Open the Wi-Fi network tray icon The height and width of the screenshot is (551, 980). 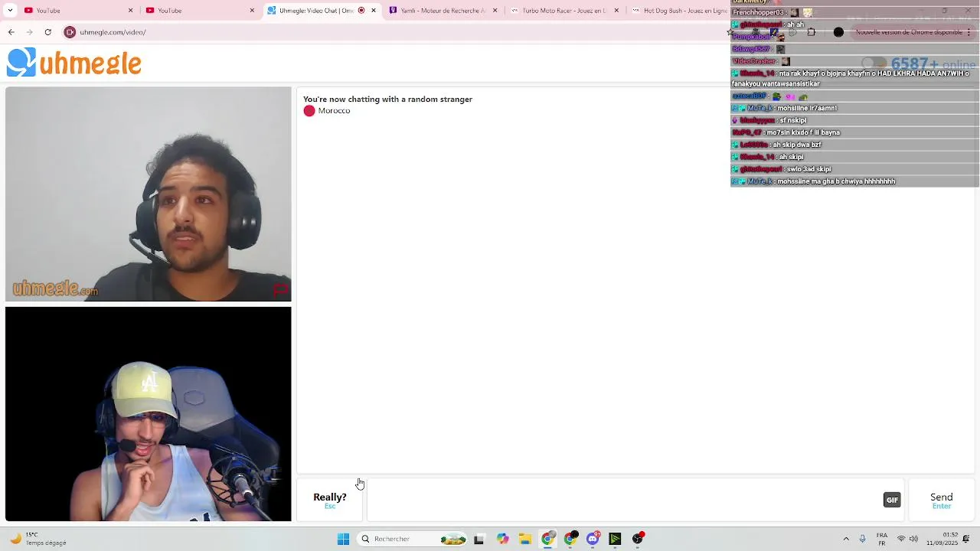(x=901, y=539)
